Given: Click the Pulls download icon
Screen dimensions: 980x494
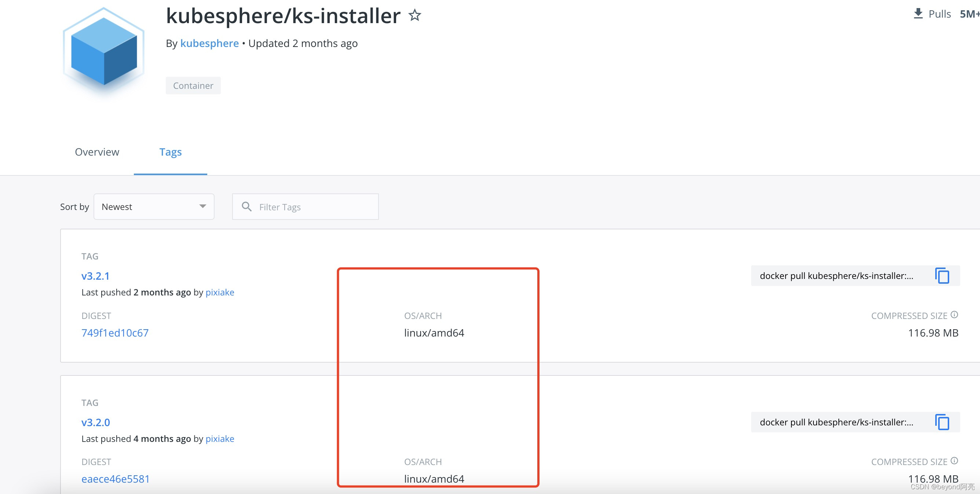Looking at the screenshot, I should click(918, 14).
